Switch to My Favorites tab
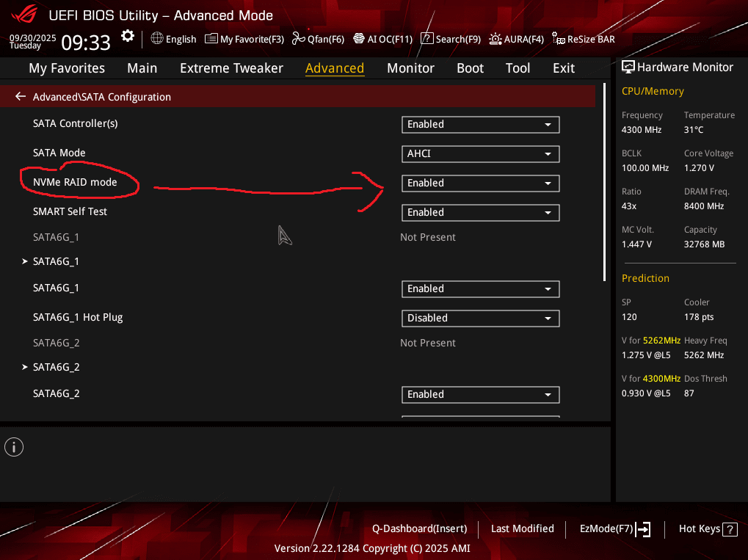 pyautogui.click(x=67, y=68)
